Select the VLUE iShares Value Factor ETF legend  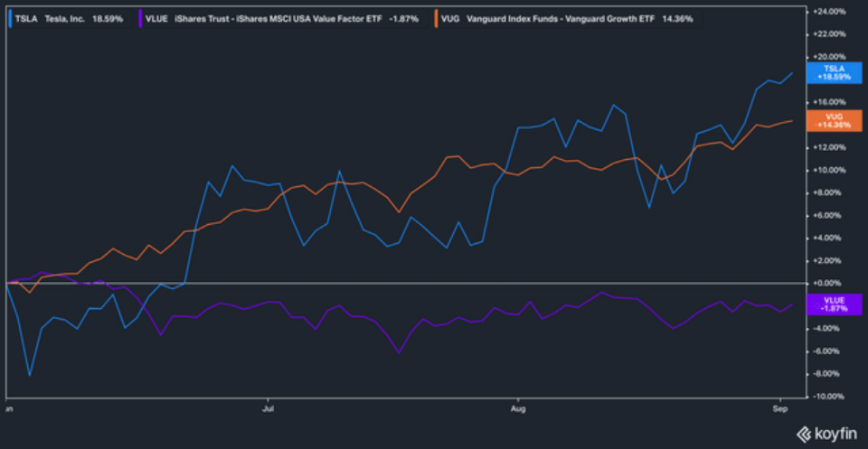coord(280,18)
